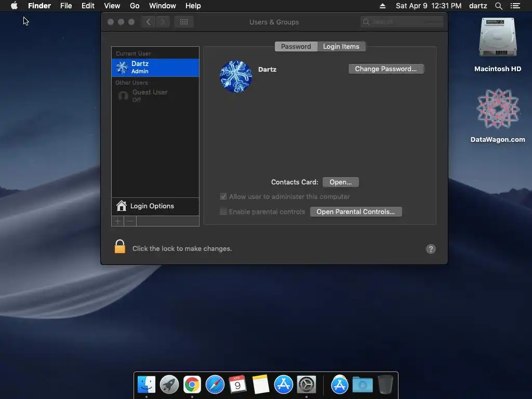Click the date and time in menu bar
Viewport: 532px width, 399px height.
pos(429,6)
